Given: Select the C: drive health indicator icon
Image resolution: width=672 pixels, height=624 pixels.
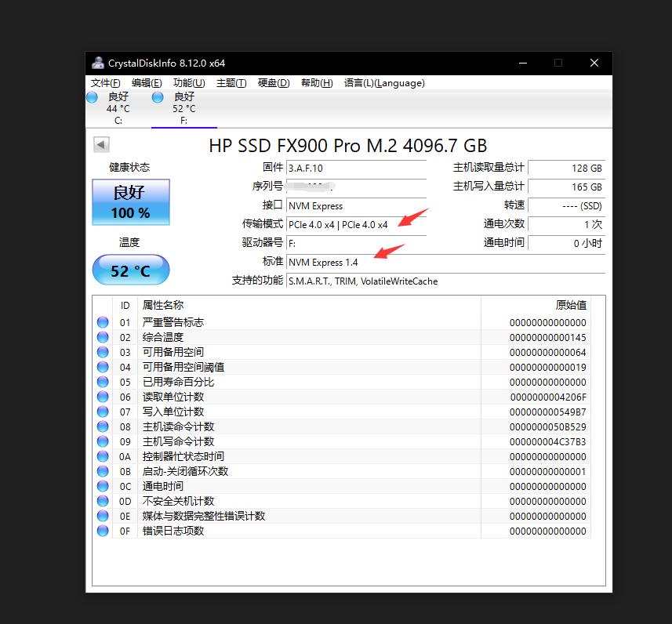Looking at the screenshot, I should tap(92, 96).
